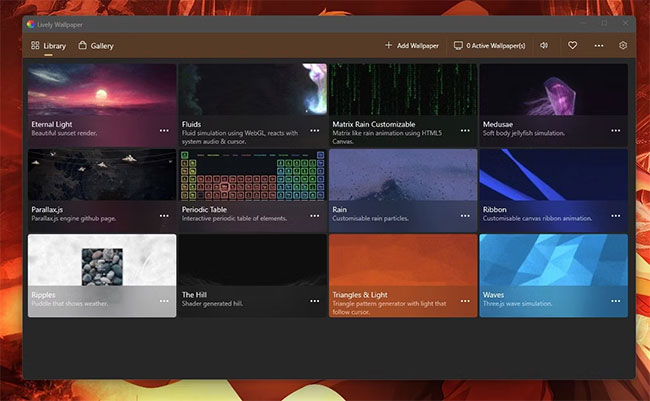Select the Parallax.js wallpaper thumbnail
The image size is (650, 401).
102,175
